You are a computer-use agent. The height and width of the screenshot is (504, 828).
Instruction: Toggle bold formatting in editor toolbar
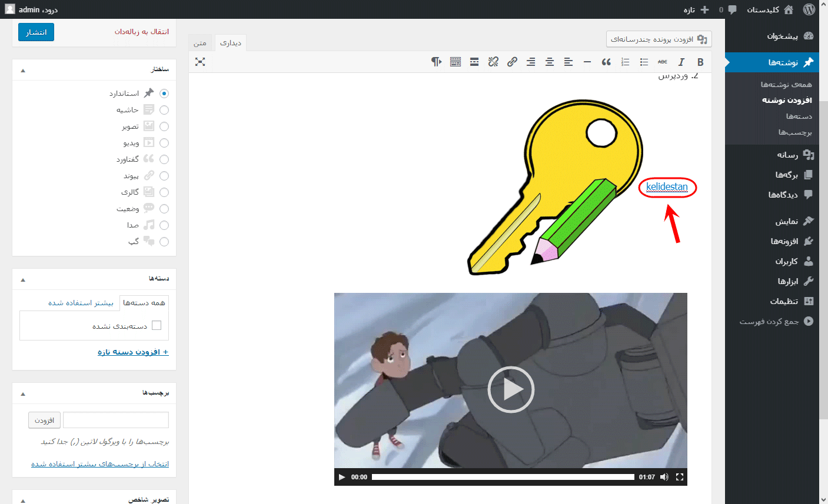pyautogui.click(x=700, y=62)
